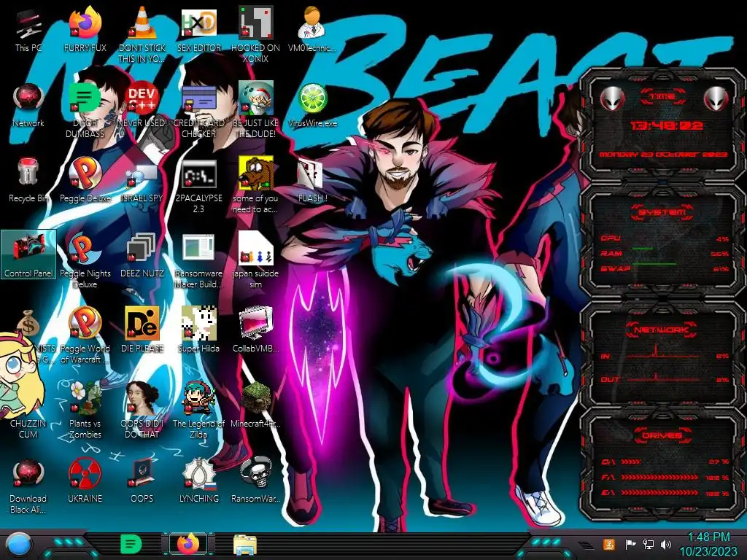This screenshot has height=560, width=747.
Task: Click the TIME widget clock readout
Action: 666,125
